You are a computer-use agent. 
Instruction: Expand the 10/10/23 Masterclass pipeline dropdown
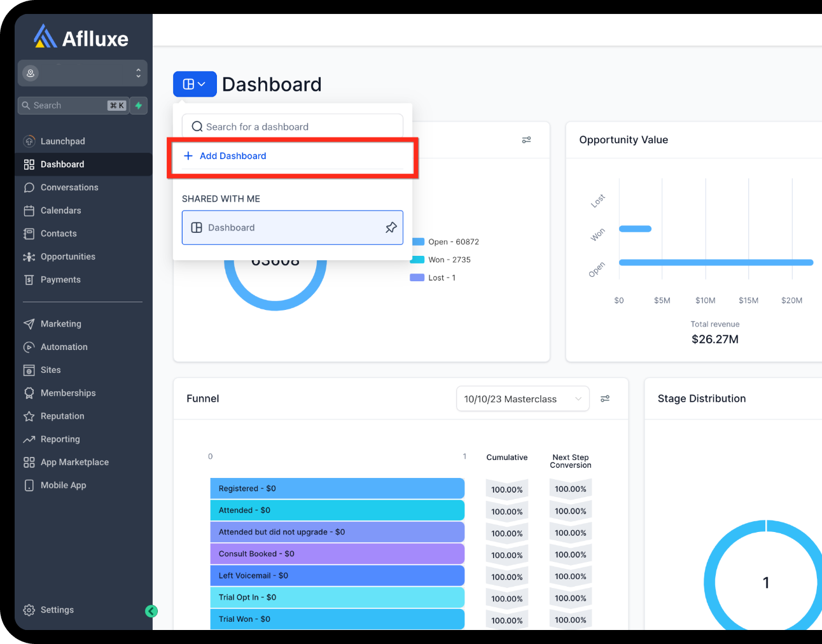522,399
